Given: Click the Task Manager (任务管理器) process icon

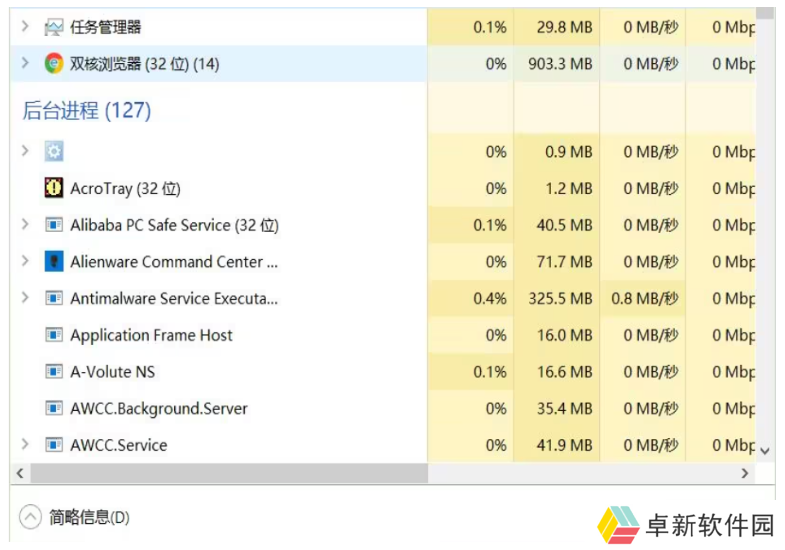Looking at the screenshot, I should 54,27.
